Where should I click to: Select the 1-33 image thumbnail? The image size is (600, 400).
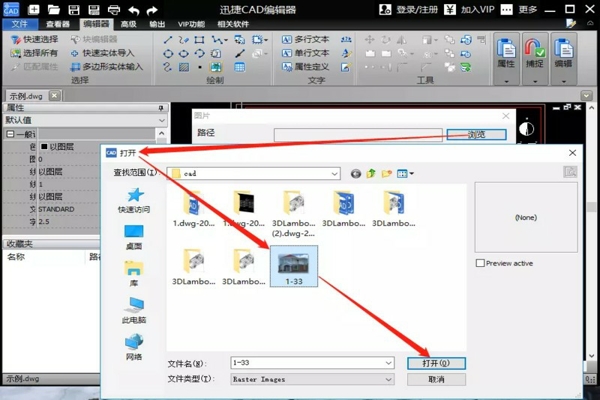[294, 266]
